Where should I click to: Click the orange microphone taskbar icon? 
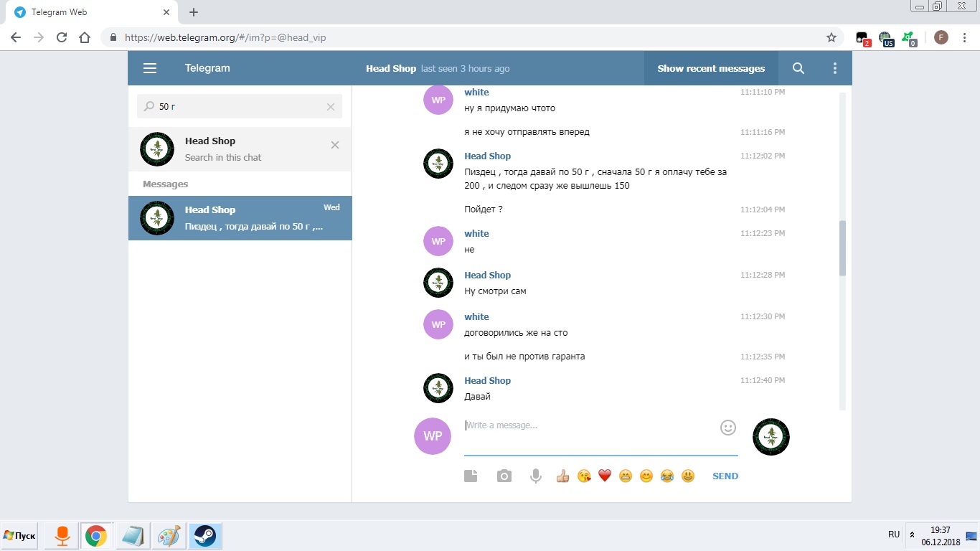tap(62, 536)
